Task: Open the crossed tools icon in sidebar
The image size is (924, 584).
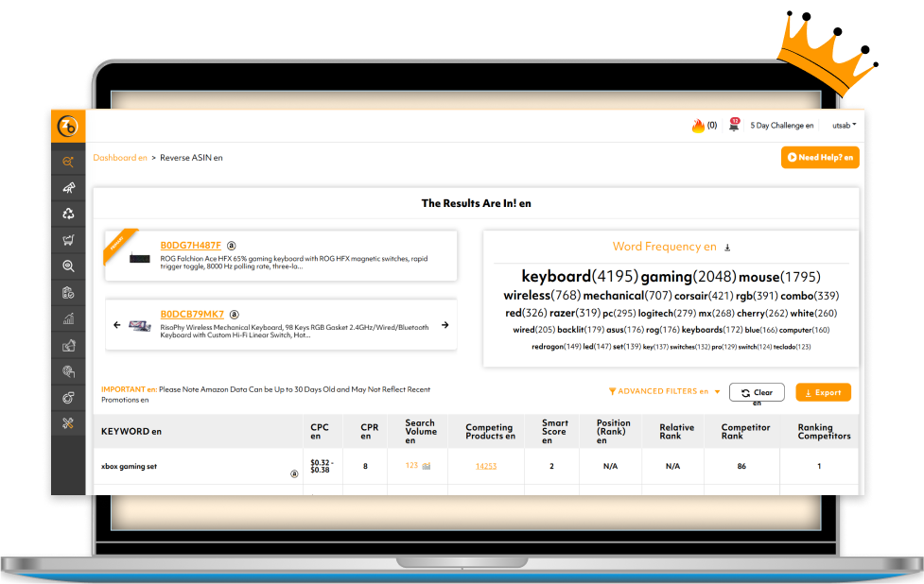Action: [x=68, y=423]
